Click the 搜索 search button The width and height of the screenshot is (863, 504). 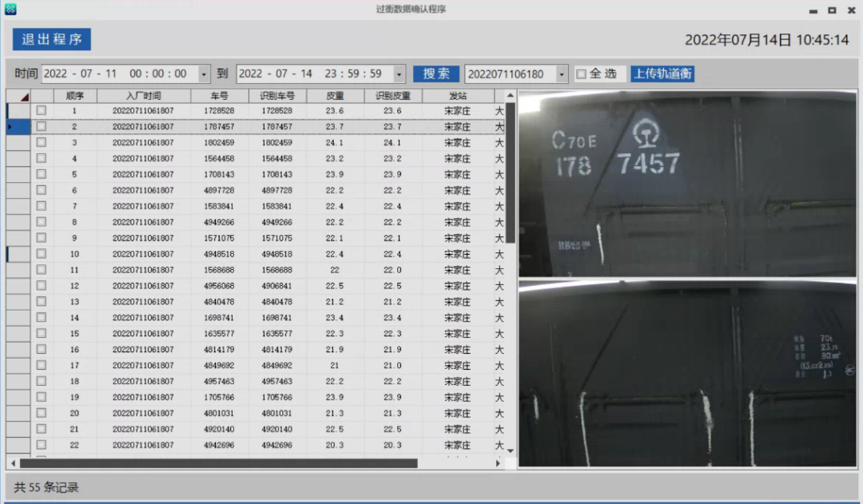(436, 73)
